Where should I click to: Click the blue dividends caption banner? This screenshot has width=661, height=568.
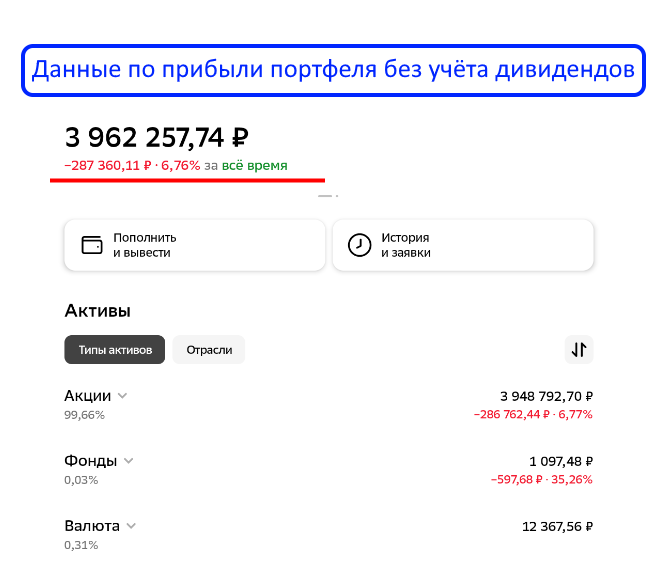pos(333,70)
